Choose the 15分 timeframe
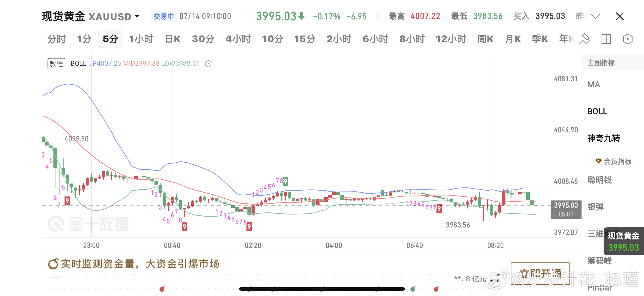Screen dimensions: 644x296 pos(305,39)
